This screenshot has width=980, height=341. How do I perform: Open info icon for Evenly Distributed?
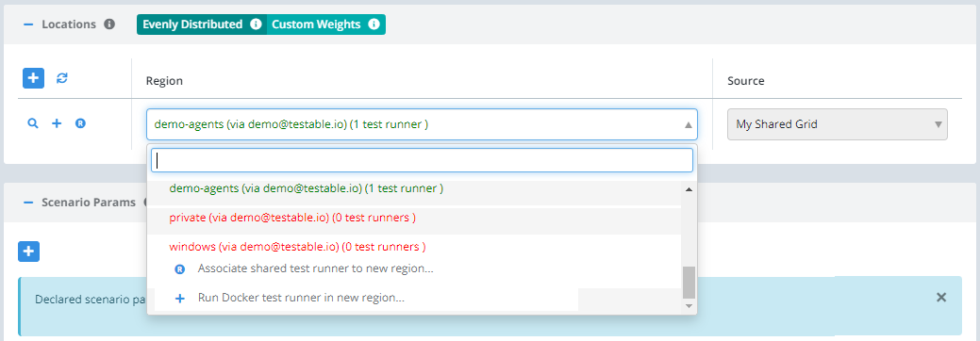click(x=256, y=24)
